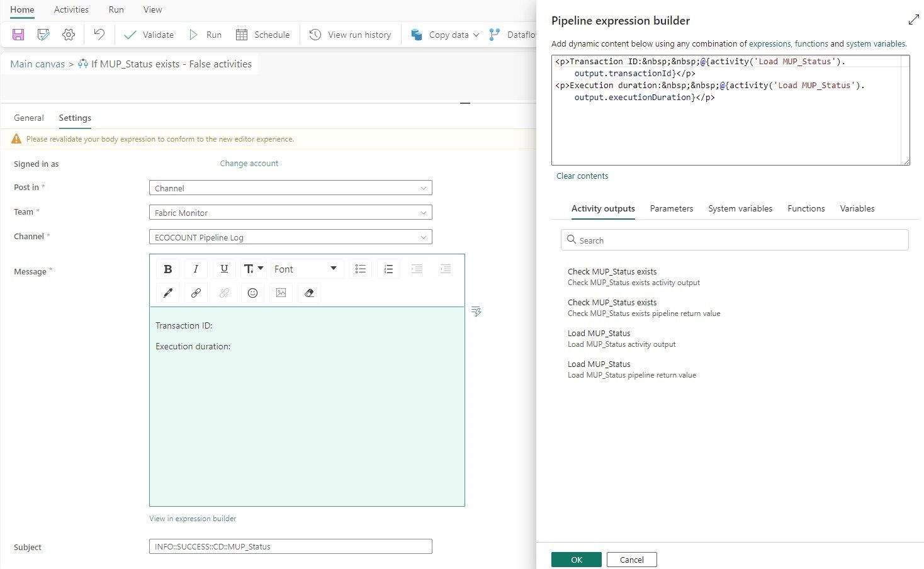
Task: Toggle italic formatting in message editor
Action: pos(196,269)
